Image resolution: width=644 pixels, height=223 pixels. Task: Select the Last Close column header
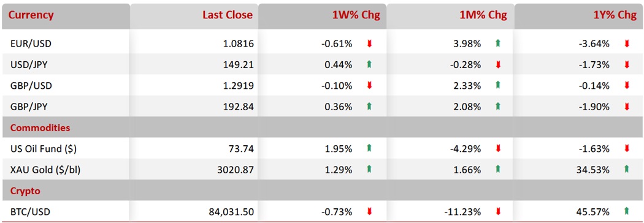[x=228, y=15]
